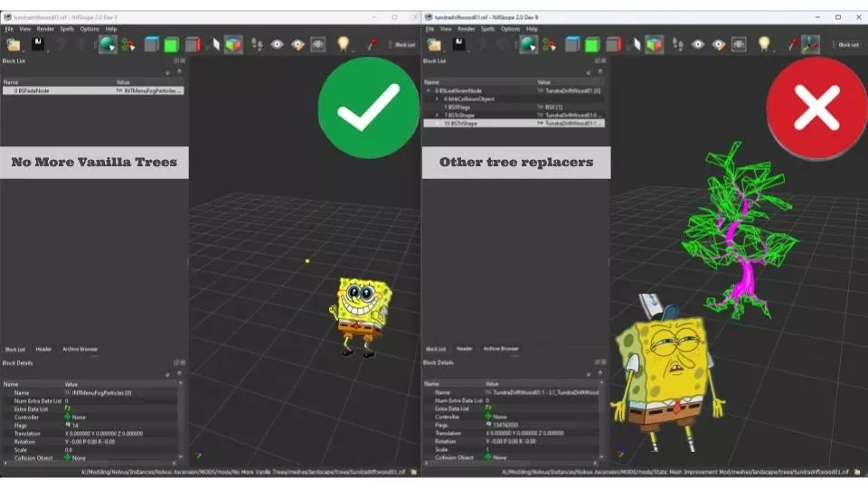Viewport: 868px width, 488px height.
Task: Switch to the Header tab in left window
Action: [x=43, y=349]
